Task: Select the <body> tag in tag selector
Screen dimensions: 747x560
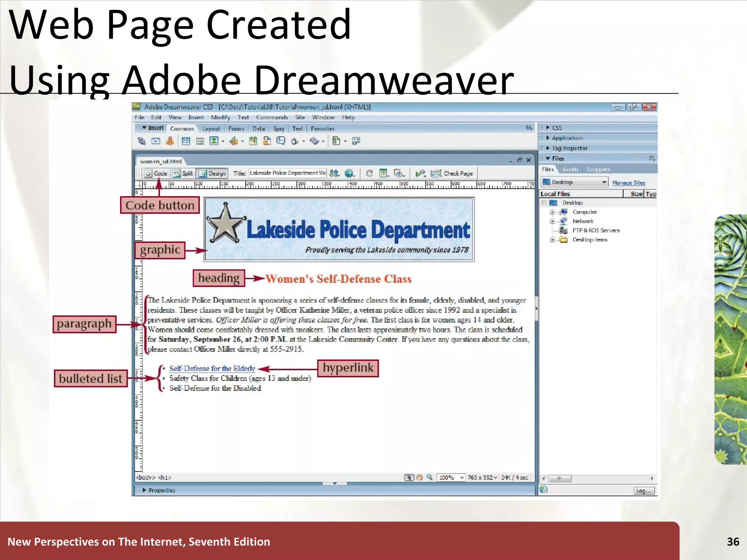Action: [x=146, y=477]
